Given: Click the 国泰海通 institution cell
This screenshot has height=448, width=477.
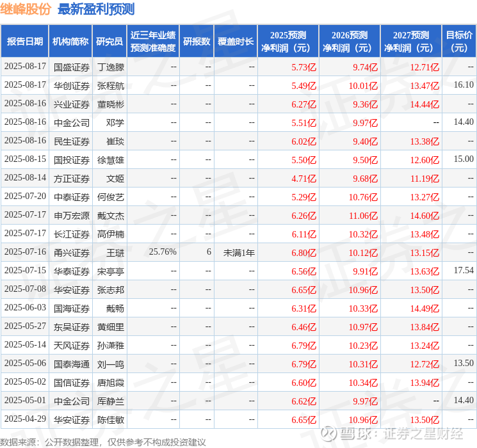Looking at the screenshot, I should click(72, 364).
